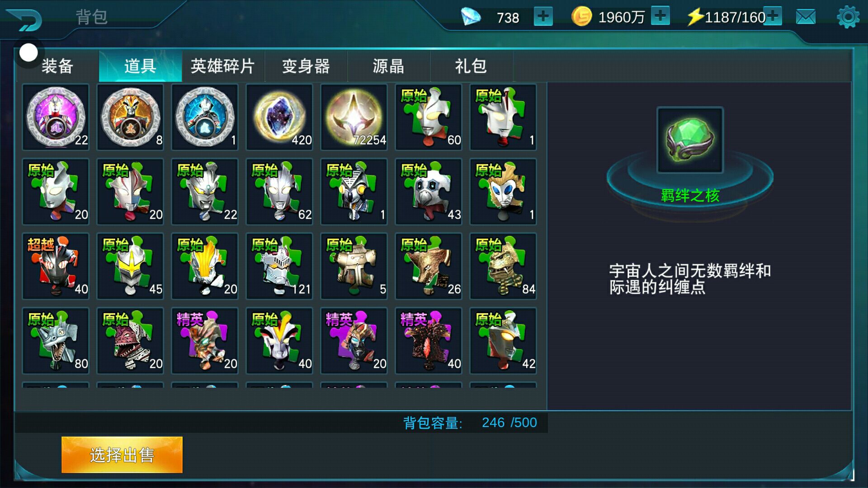
Task: Open the mail envelope icon
Action: pos(806,17)
